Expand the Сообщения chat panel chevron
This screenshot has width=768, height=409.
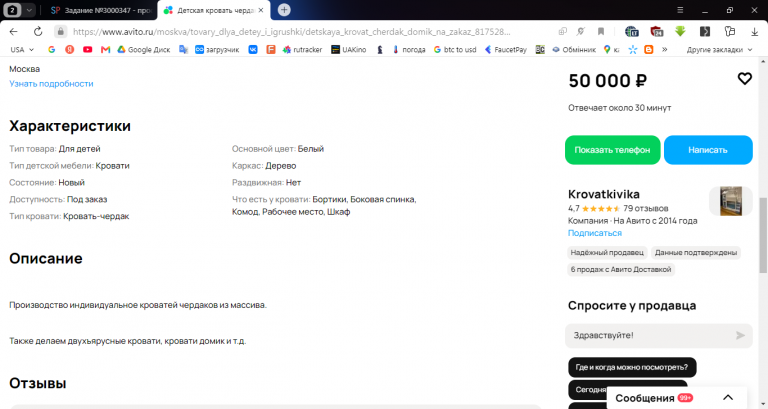[x=728, y=398]
